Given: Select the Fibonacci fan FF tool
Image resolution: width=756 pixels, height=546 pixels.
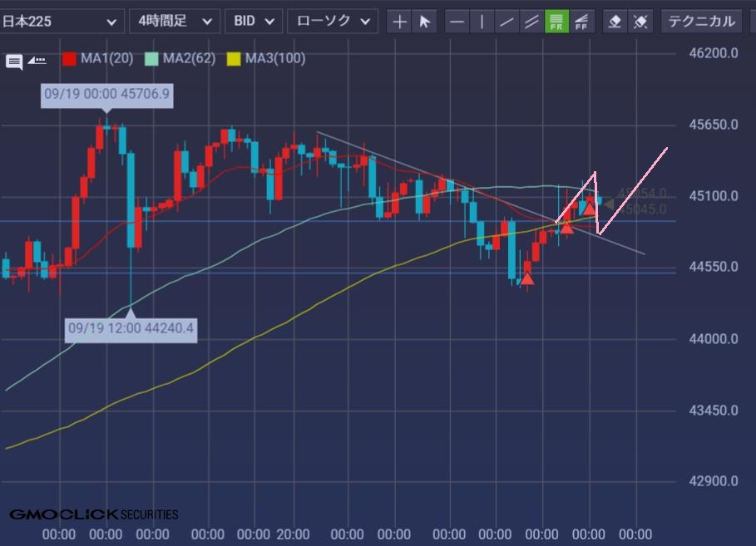Looking at the screenshot, I should pos(582,22).
